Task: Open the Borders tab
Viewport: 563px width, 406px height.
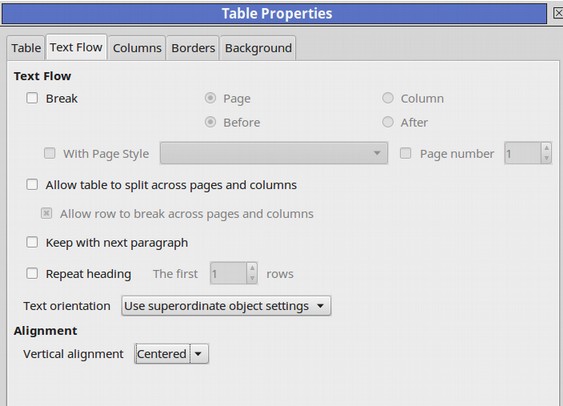Action: [193, 48]
